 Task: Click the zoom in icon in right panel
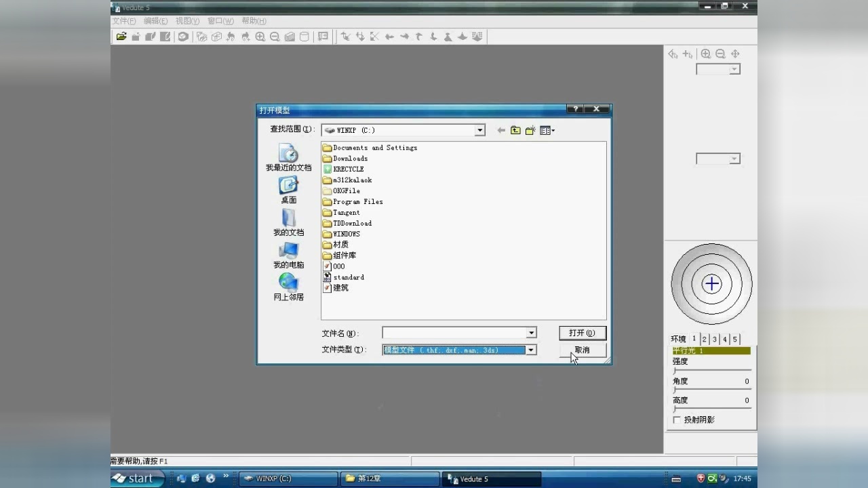pos(706,54)
